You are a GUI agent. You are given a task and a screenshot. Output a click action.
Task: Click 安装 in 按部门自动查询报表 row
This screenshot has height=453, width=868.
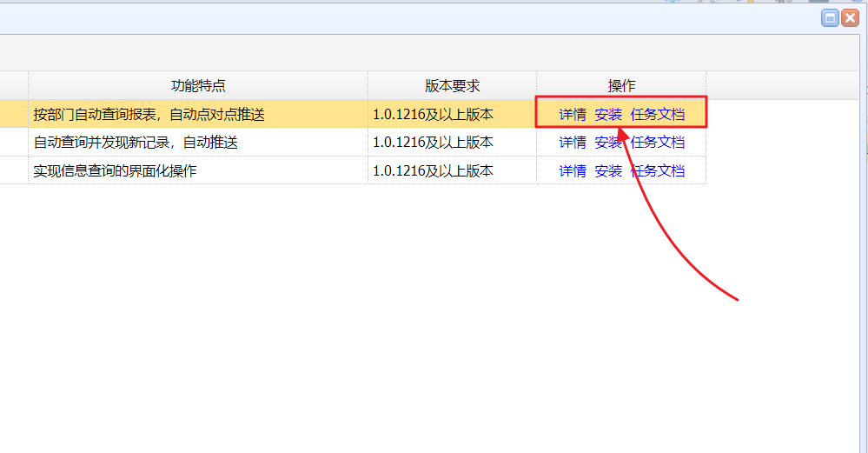(x=608, y=115)
